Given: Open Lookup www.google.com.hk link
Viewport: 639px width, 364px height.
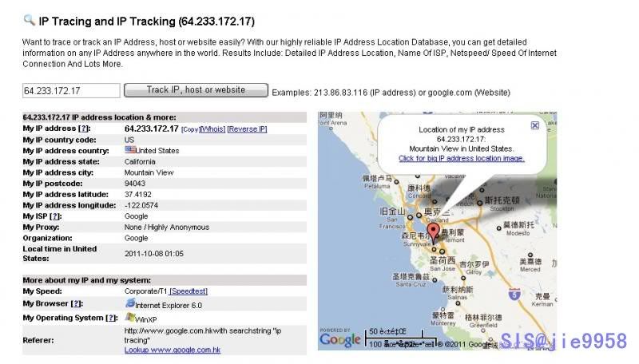Looking at the screenshot, I should tap(173, 350).
